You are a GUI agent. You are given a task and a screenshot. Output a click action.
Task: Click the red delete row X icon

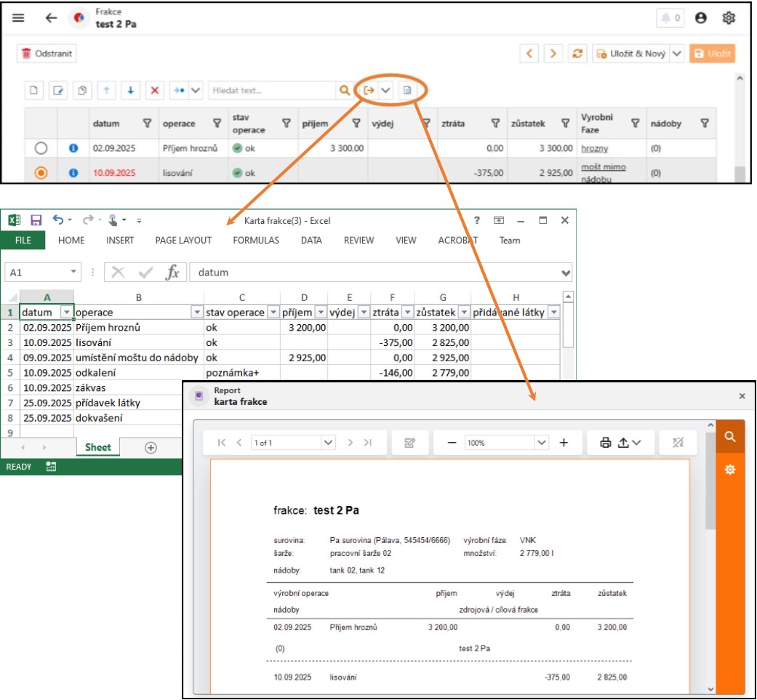(x=154, y=91)
